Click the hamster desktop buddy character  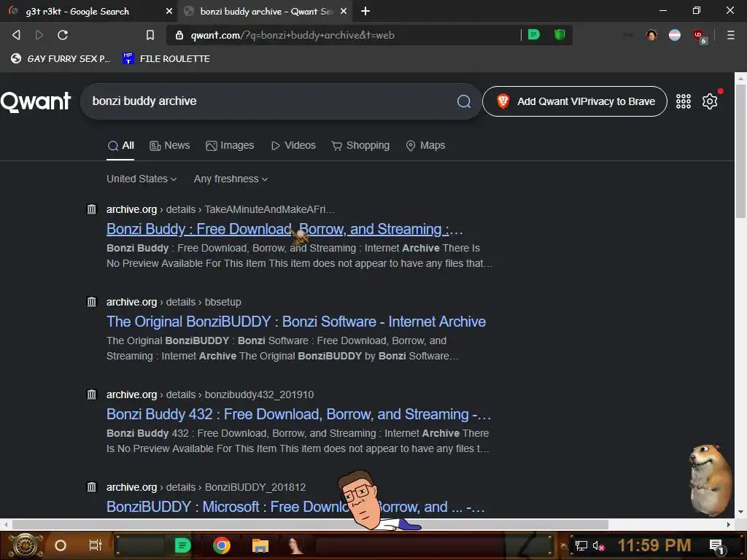(x=711, y=481)
